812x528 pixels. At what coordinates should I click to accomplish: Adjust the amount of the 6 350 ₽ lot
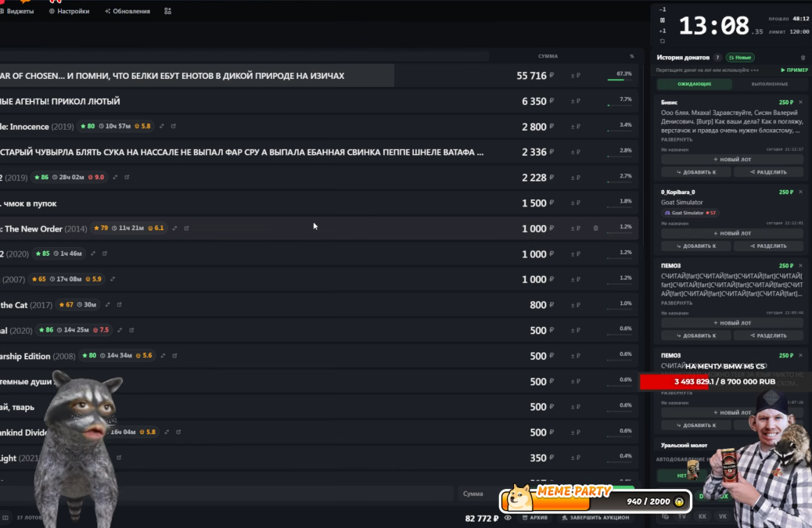575,101
